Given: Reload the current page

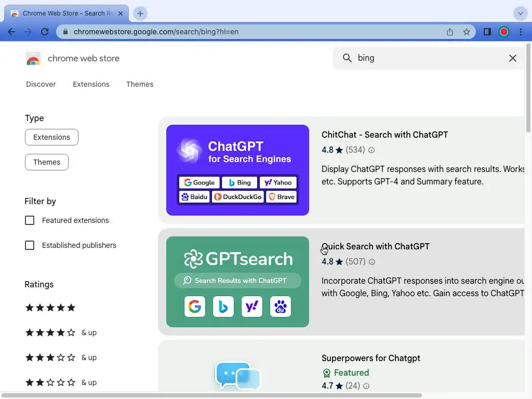Looking at the screenshot, I should coord(45,32).
